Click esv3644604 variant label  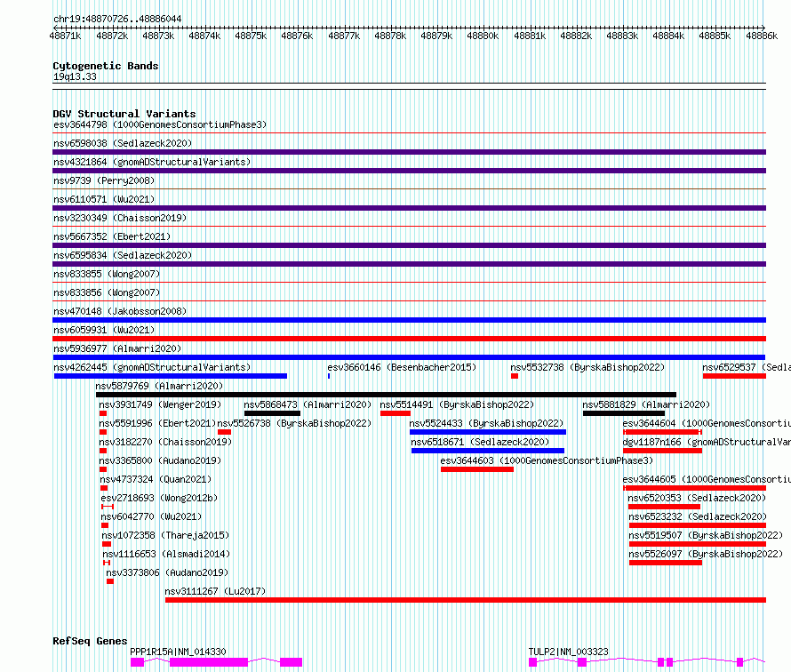(x=707, y=423)
